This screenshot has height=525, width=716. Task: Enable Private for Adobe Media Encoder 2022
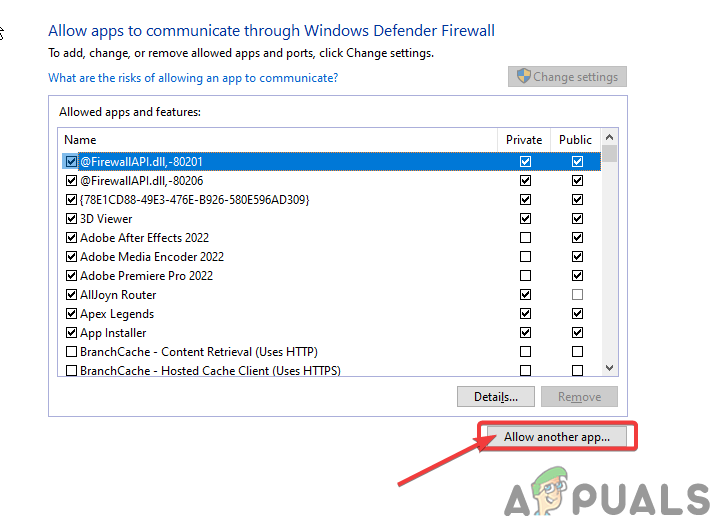pos(526,257)
